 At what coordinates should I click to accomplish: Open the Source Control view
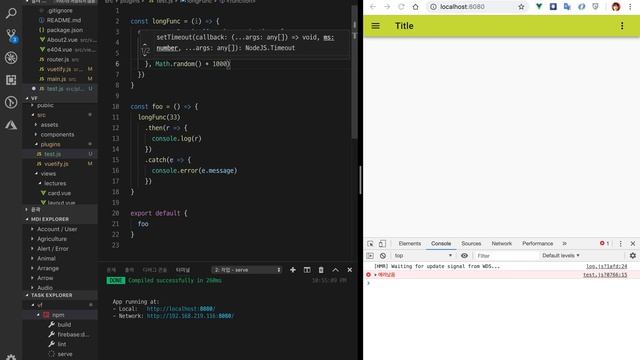11,36
